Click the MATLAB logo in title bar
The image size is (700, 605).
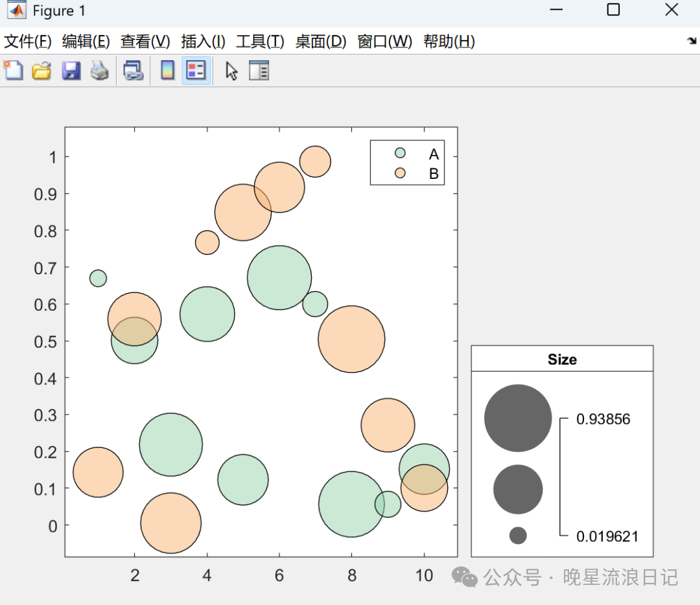16,10
